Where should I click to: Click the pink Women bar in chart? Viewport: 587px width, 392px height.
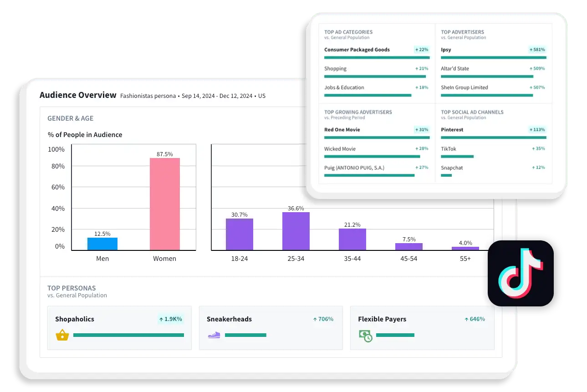165,204
